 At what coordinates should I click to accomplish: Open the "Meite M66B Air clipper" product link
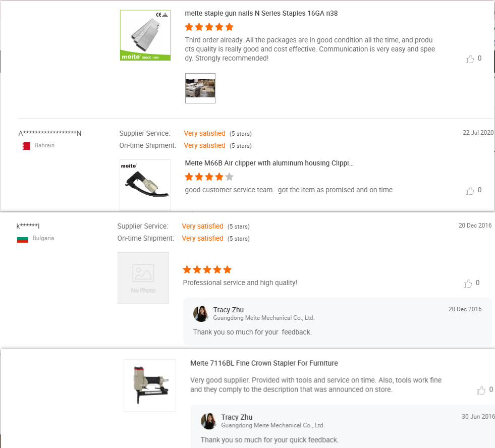(269, 163)
